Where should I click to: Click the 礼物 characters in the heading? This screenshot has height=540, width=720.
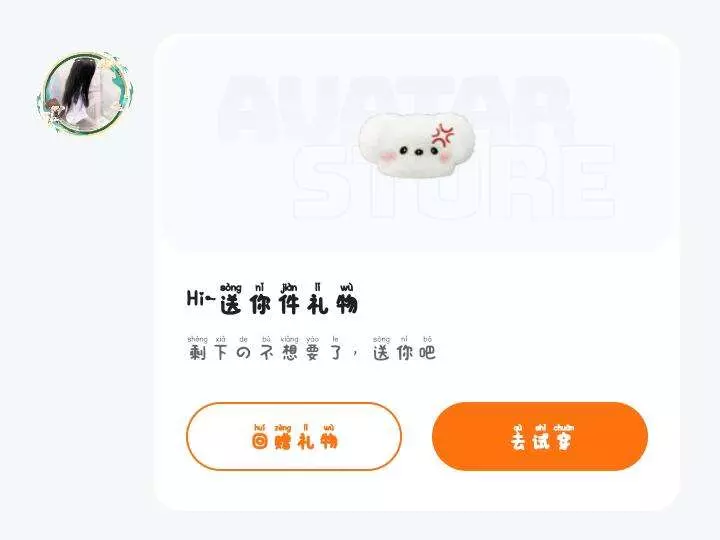click(x=333, y=304)
